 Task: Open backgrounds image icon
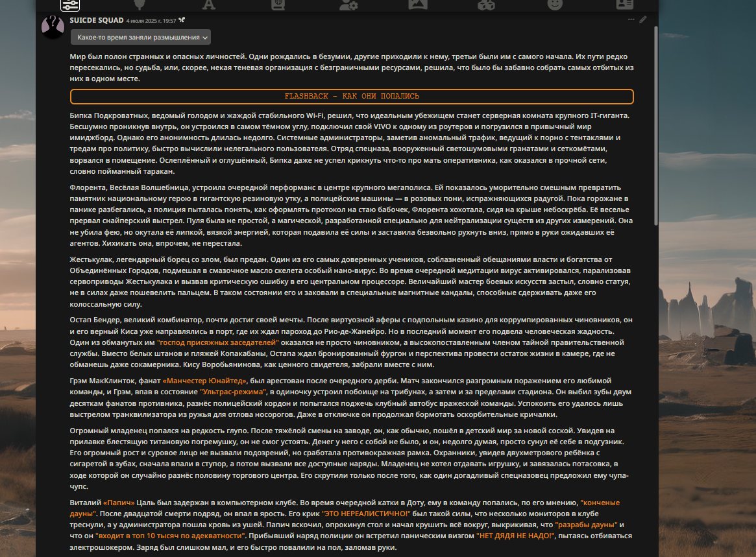[417, 5]
